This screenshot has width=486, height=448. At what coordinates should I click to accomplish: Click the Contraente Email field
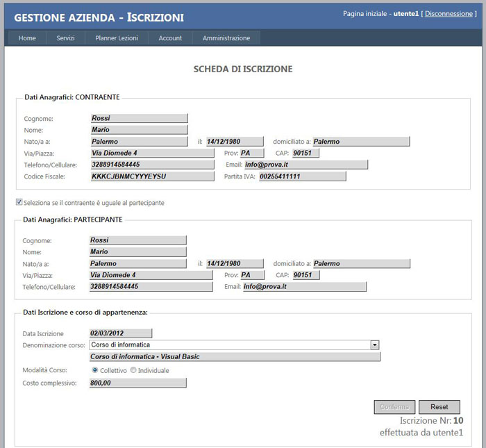pyautogui.click(x=306, y=165)
